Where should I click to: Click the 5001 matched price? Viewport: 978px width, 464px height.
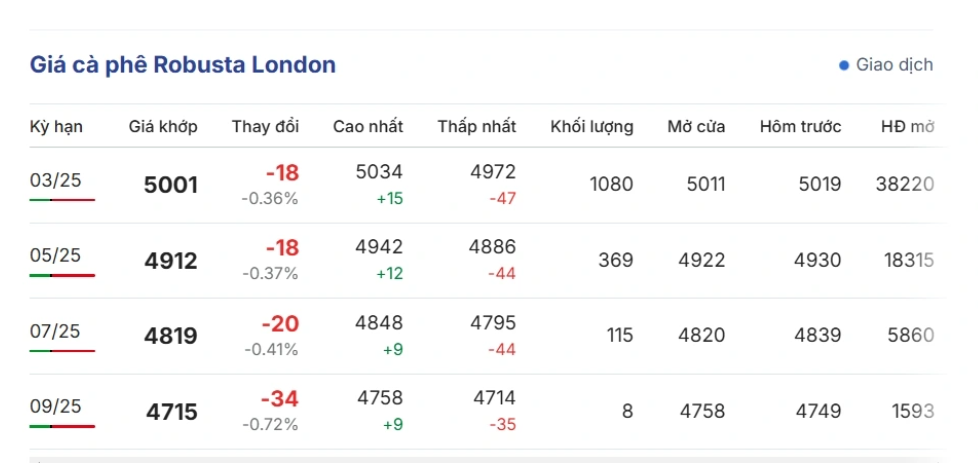coord(171,185)
